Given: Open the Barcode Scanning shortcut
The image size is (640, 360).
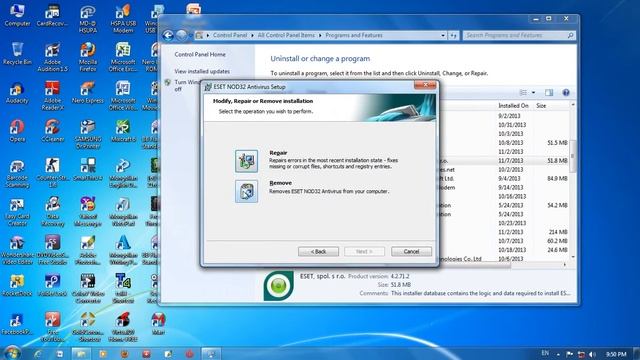Looking at the screenshot, I should (17, 173).
